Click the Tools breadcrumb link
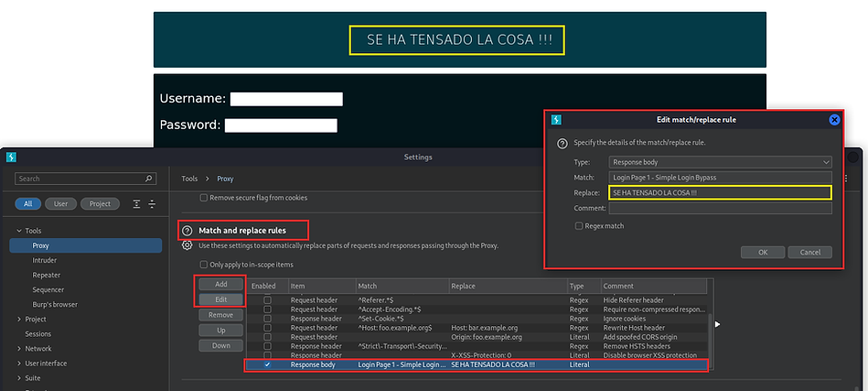 pyautogui.click(x=189, y=179)
